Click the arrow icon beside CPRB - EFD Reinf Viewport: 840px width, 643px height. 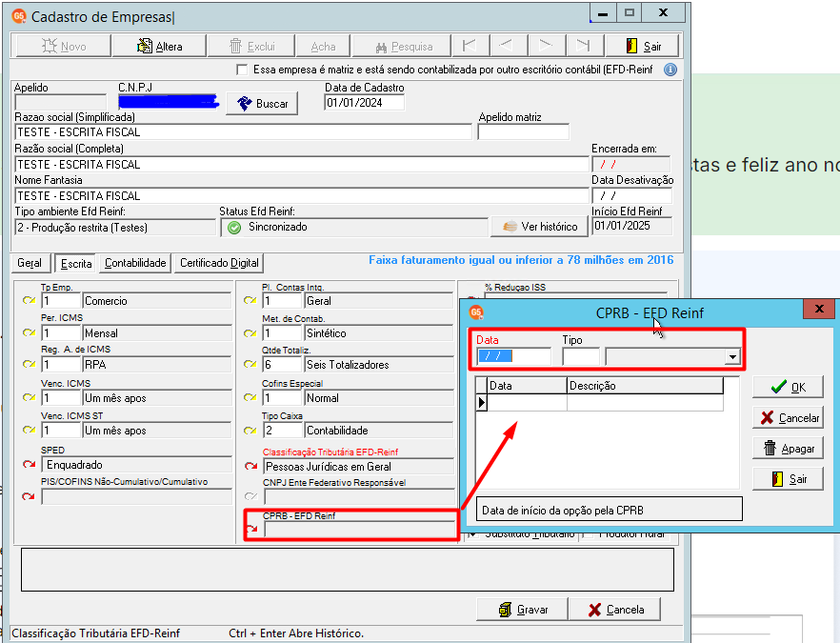pyautogui.click(x=251, y=529)
